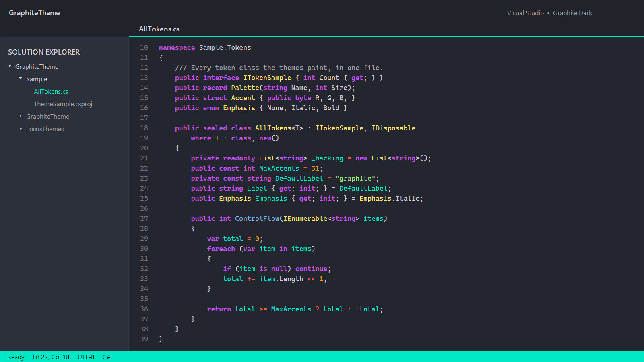Click Emphasis.Italic on line 25
The height and width of the screenshot is (362, 644).
tap(389, 198)
